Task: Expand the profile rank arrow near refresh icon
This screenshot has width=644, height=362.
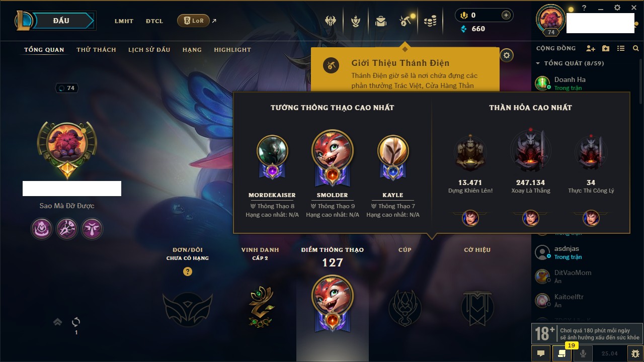Action: coord(58,322)
